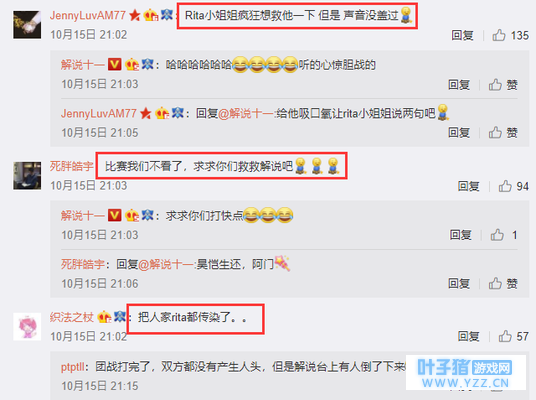This screenshot has height=400, width=536.
Task: Click the @解说十一 mention in 死胖皓宇's reply
Action: (166, 264)
